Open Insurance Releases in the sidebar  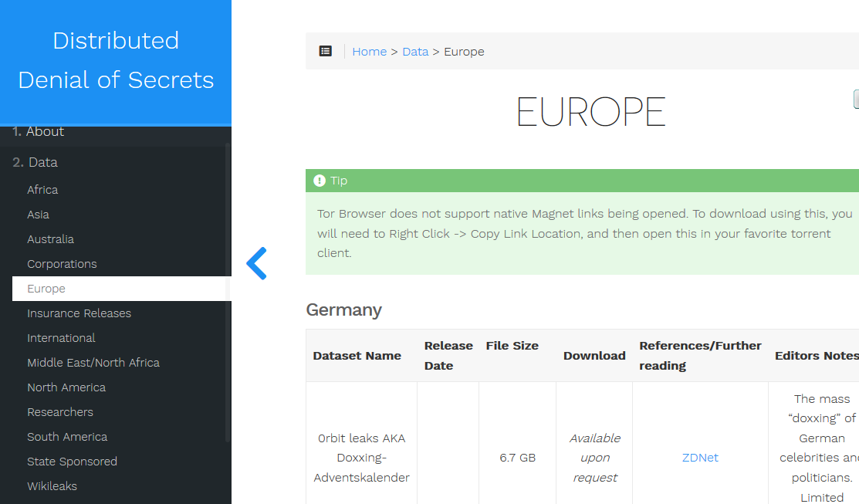(79, 313)
